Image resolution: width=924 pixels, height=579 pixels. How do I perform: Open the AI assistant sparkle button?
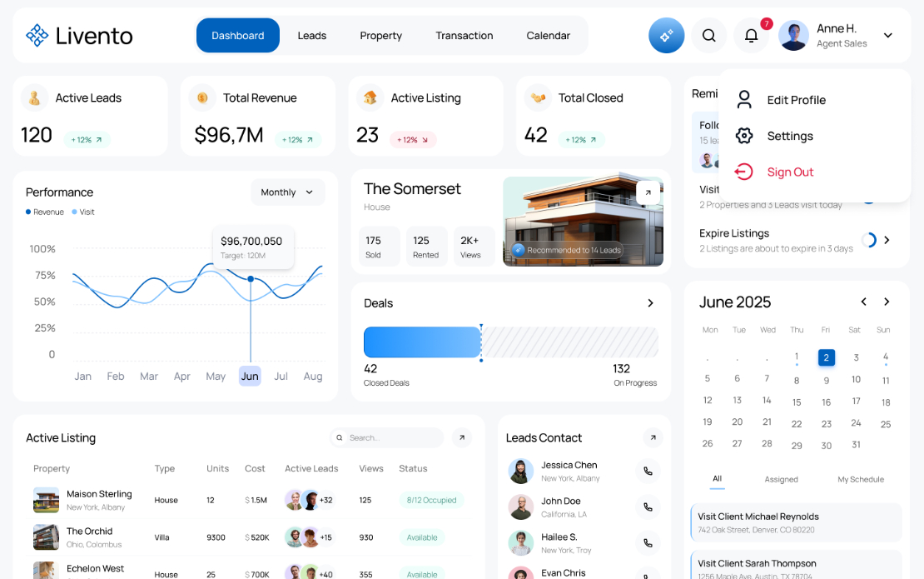tap(667, 35)
